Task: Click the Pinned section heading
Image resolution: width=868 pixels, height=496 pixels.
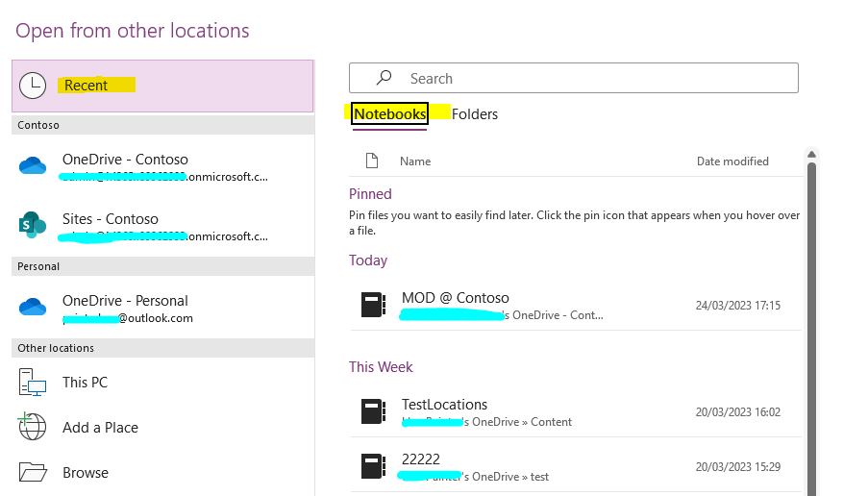Action: coord(370,194)
